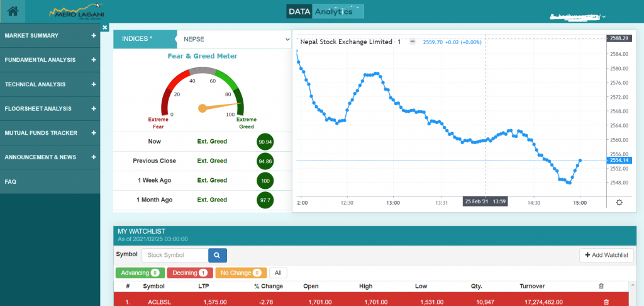Click the trash icon in table header
644x306 pixels.
click(601, 286)
